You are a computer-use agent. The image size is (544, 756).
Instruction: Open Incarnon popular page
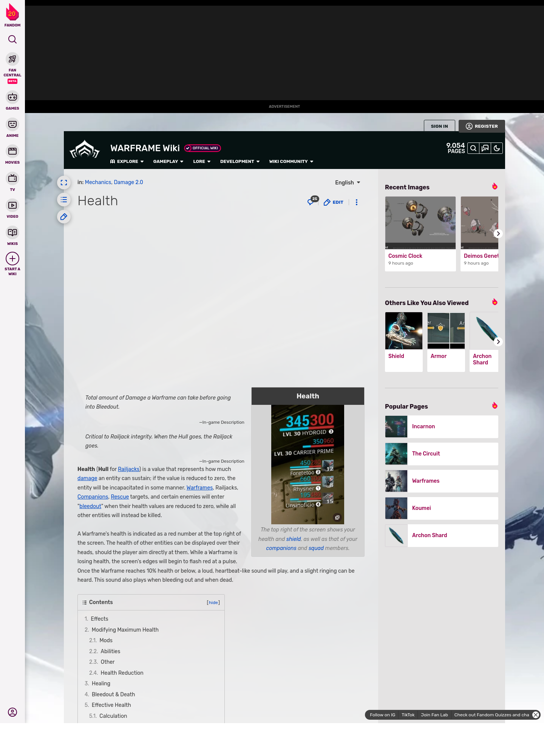442,427
